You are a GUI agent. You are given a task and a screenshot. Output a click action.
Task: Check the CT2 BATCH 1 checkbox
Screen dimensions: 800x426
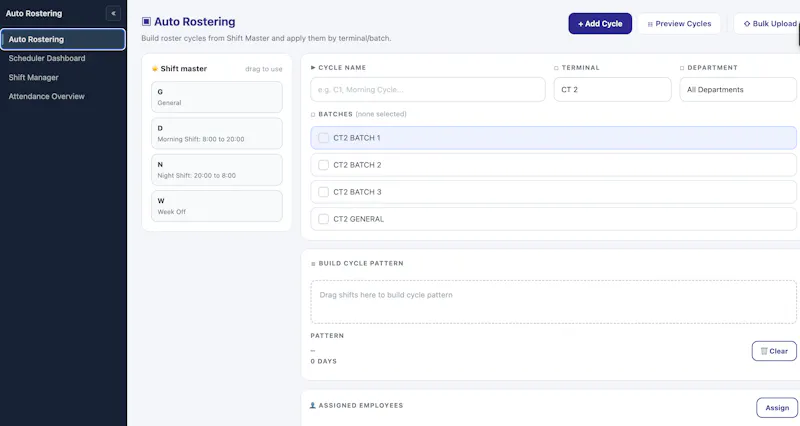pos(323,138)
